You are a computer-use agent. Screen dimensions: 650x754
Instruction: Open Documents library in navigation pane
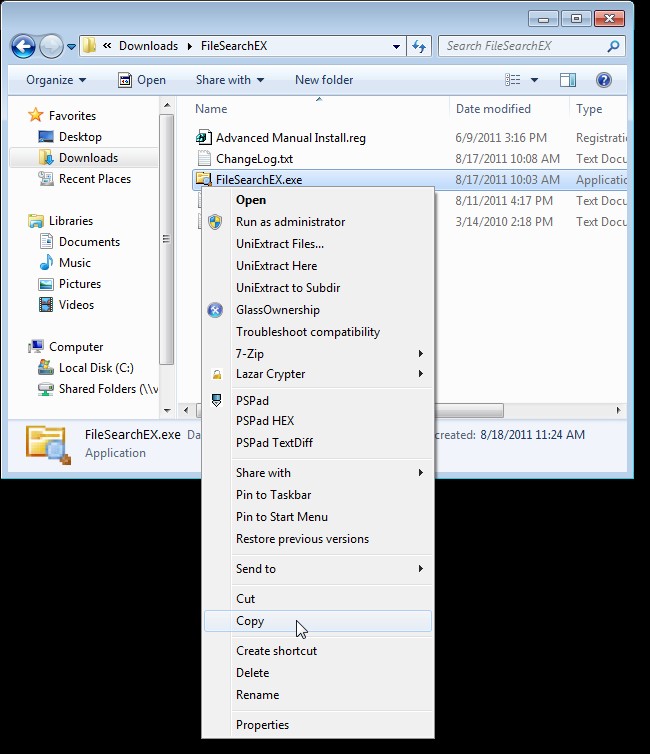[x=80, y=241]
